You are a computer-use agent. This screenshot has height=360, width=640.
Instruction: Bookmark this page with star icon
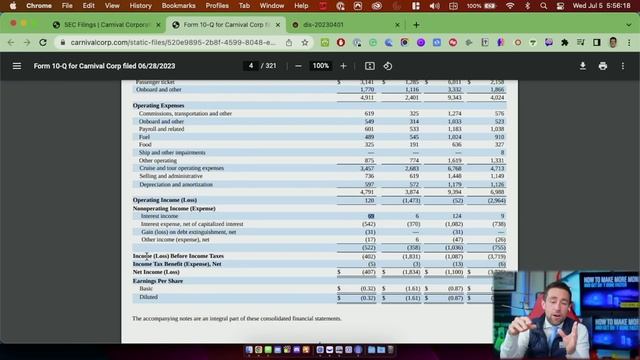click(x=305, y=42)
